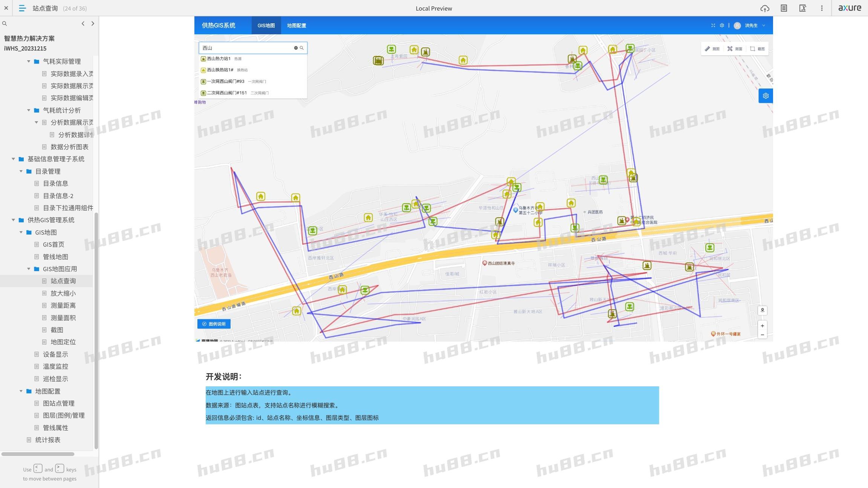Open the blue map settings gear panel
868x488 pixels.
coord(766,96)
